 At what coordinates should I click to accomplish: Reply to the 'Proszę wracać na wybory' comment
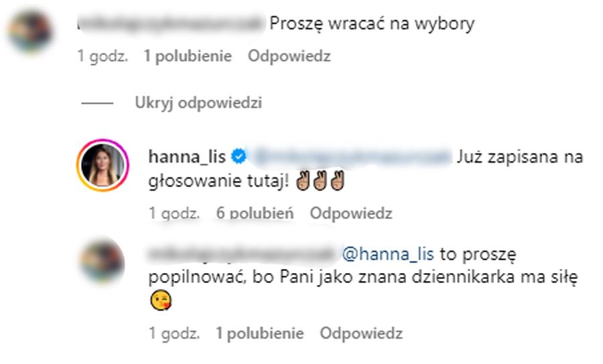(289, 56)
